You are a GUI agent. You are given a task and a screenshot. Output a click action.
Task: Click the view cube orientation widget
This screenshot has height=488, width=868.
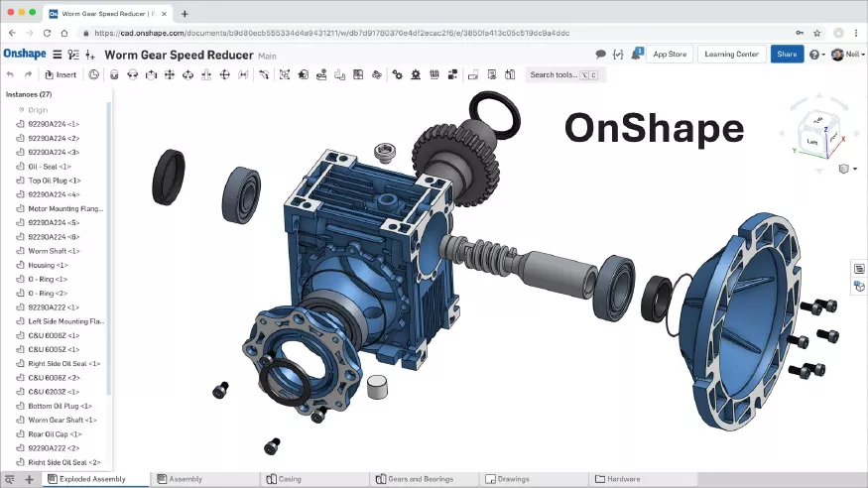tap(818, 134)
